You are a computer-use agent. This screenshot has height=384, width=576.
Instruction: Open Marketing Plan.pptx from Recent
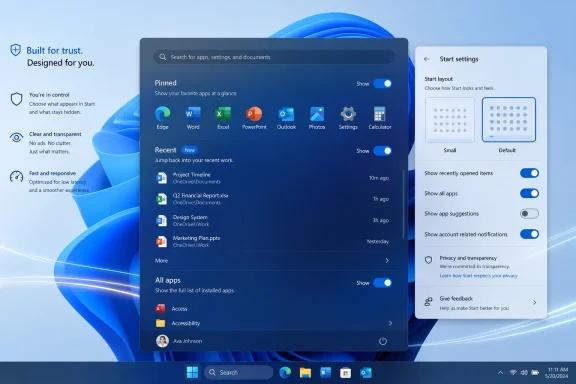pyautogui.click(x=272, y=241)
